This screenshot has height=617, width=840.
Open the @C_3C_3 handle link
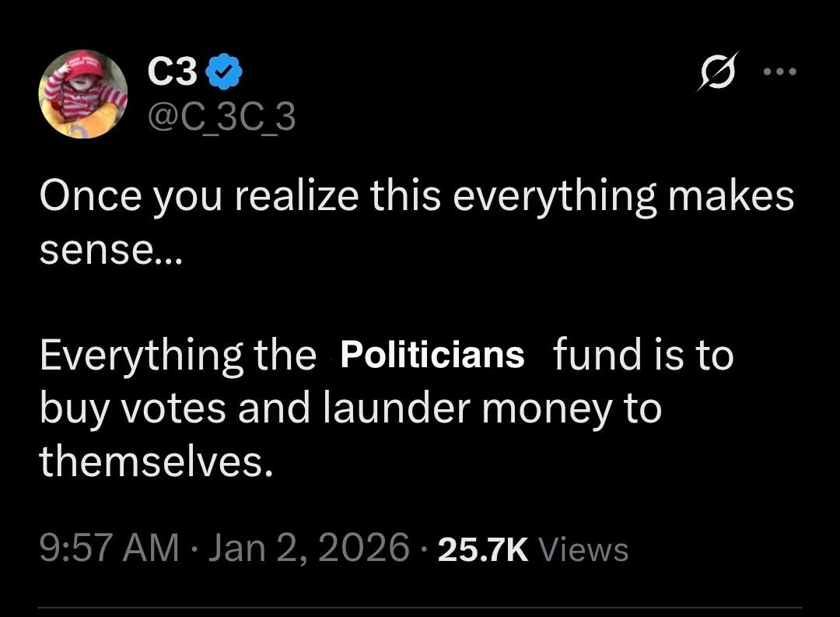[x=222, y=118]
